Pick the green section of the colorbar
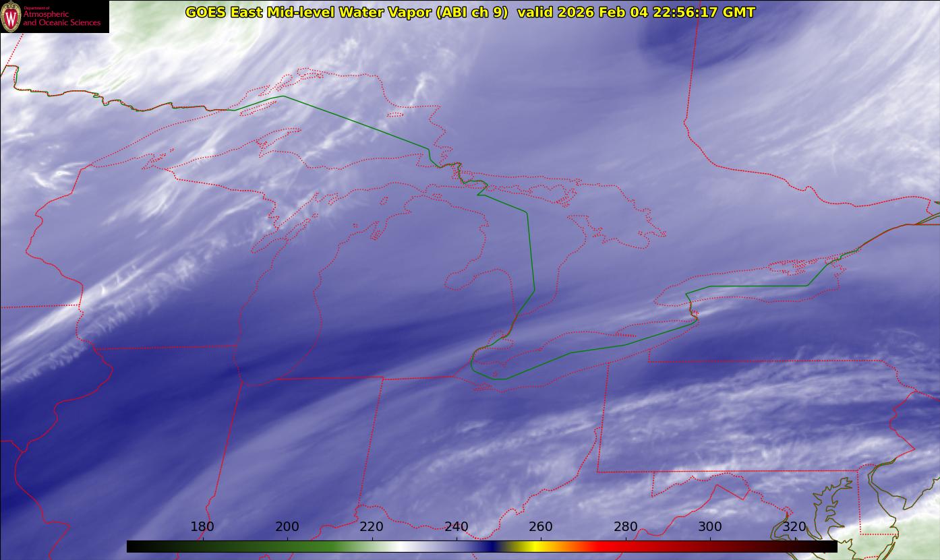 click(x=303, y=547)
